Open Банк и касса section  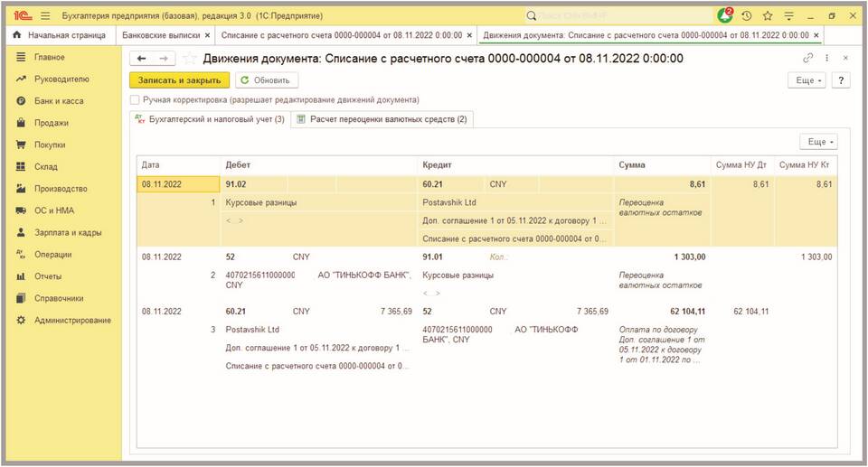tap(59, 101)
